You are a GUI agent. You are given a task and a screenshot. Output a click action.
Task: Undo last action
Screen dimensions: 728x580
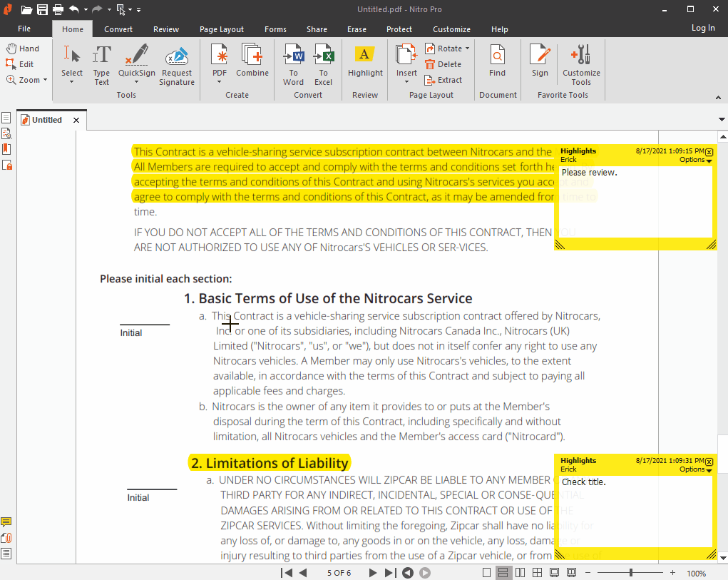[74, 9]
